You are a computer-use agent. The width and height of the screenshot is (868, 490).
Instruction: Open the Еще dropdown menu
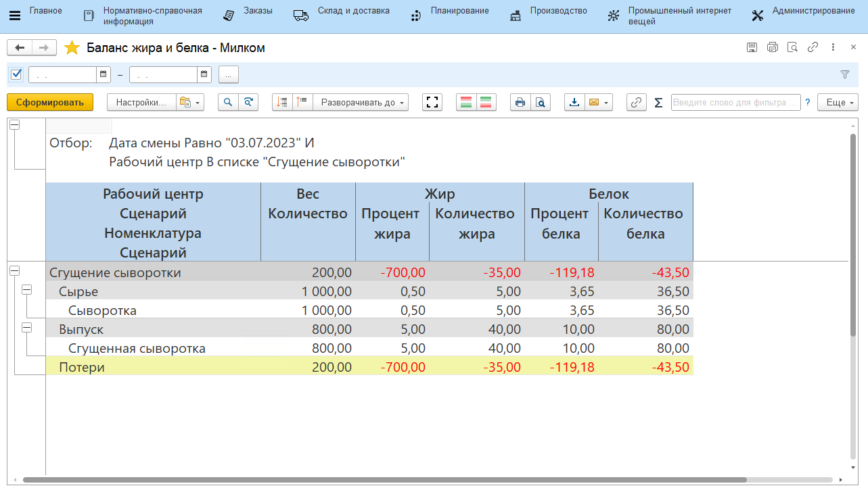[838, 103]
